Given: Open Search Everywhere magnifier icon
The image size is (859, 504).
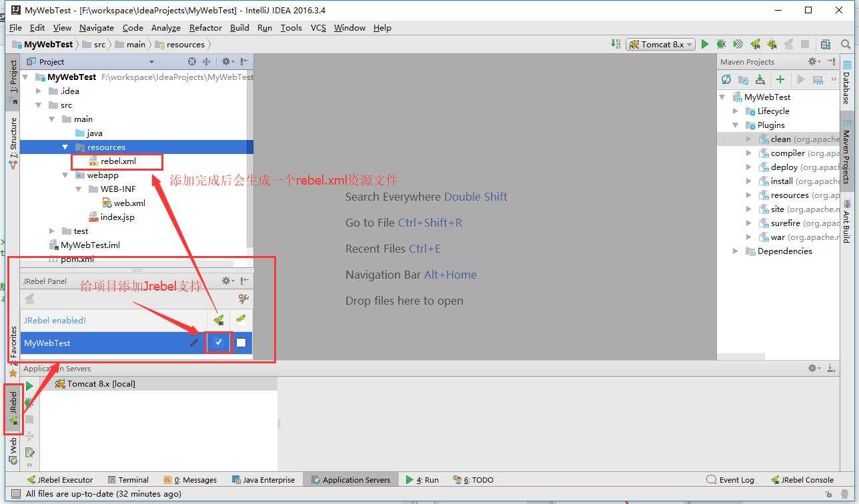Looking at the screenshot, I should (846, 44).
